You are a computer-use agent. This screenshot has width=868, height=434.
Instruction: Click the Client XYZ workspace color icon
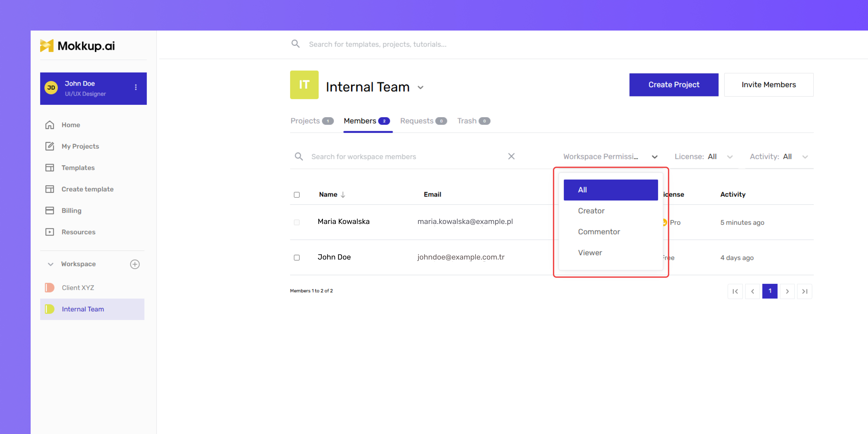tap(49, 288)
